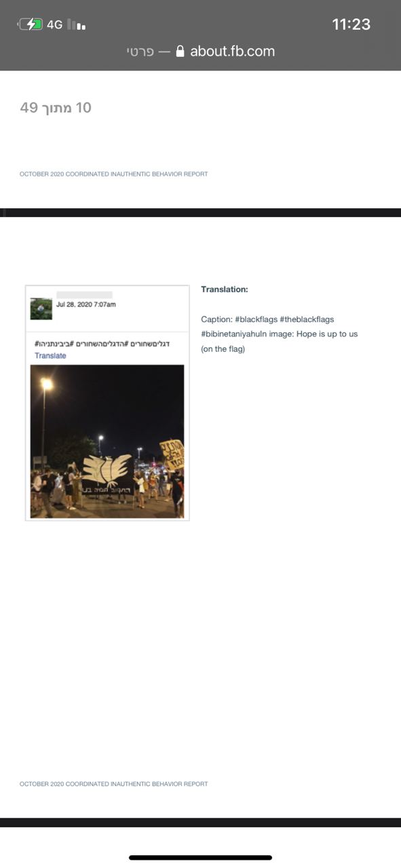Tap the 4G network indicator

pos(54,24)
